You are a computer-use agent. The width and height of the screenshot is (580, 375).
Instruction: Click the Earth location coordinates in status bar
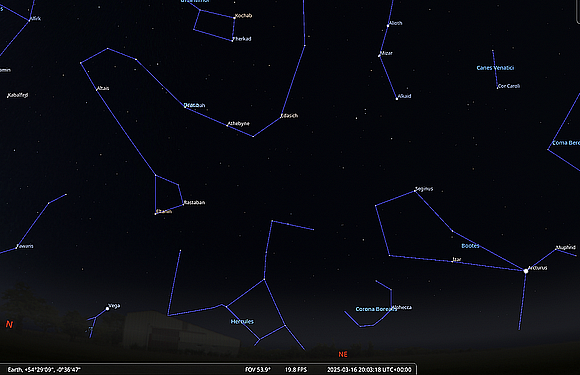pyautogui.click(x=44, y=369)
